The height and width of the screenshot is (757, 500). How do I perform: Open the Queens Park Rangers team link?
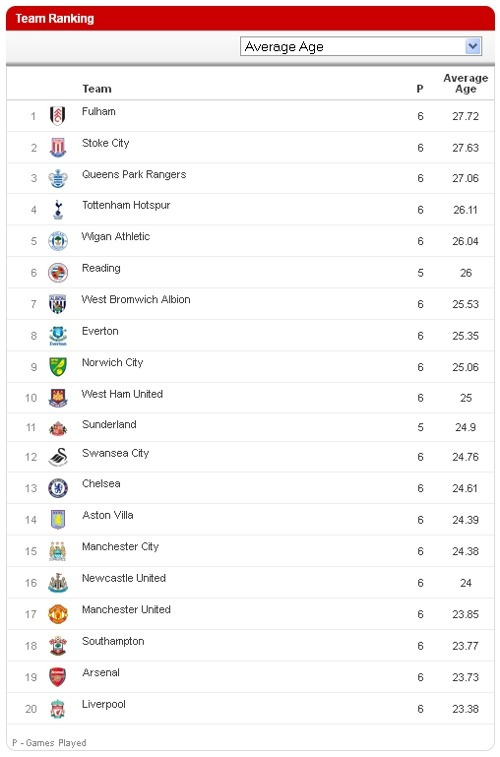pyautogui.click(x=134, y=174)
